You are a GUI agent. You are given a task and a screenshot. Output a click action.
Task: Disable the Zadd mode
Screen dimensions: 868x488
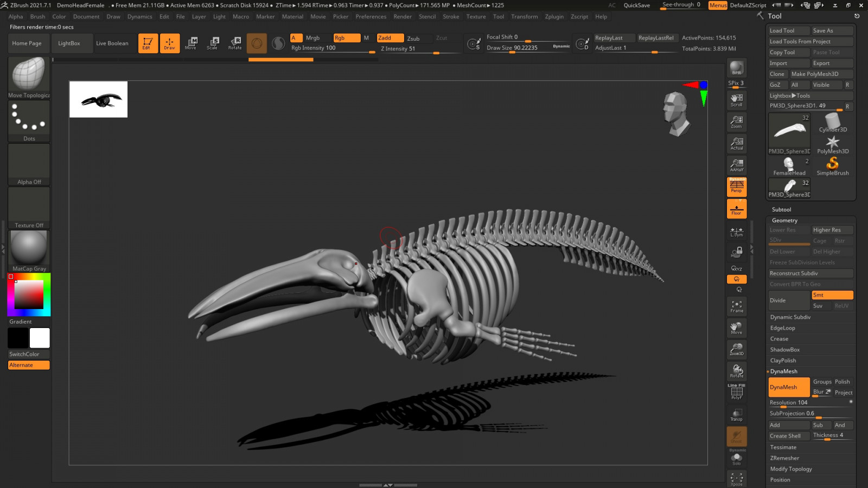pyautogui.click(x=390, y=38)
